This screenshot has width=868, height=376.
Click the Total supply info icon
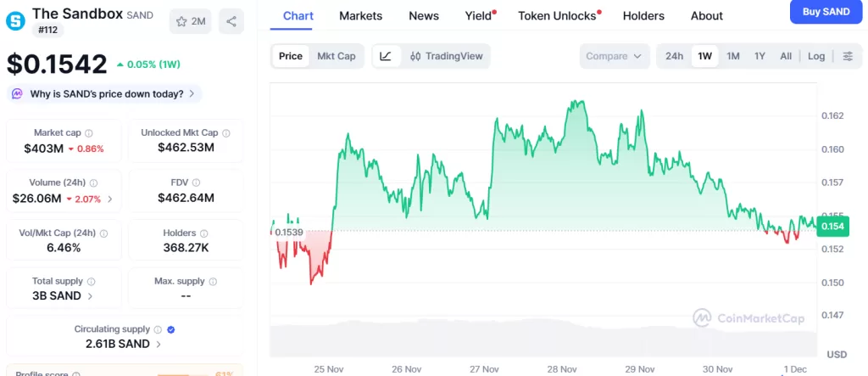tap(91, 281)
